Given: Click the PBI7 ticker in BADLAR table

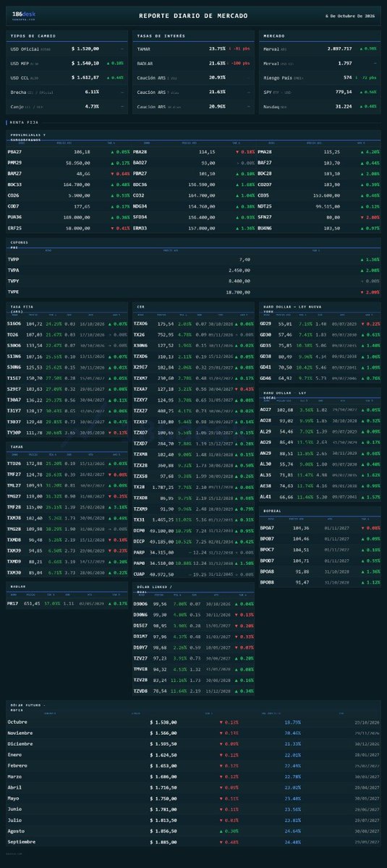Looking at the screenshot, I should point(14,603).
